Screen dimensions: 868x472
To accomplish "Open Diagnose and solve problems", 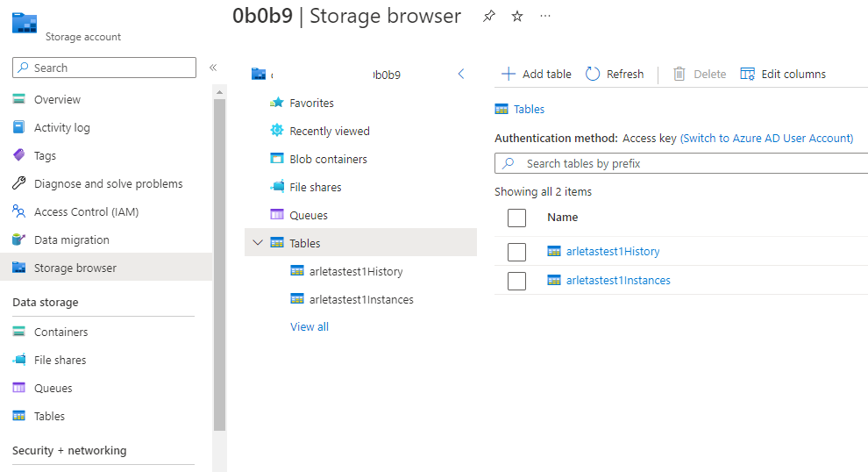I will coord(109,183).
